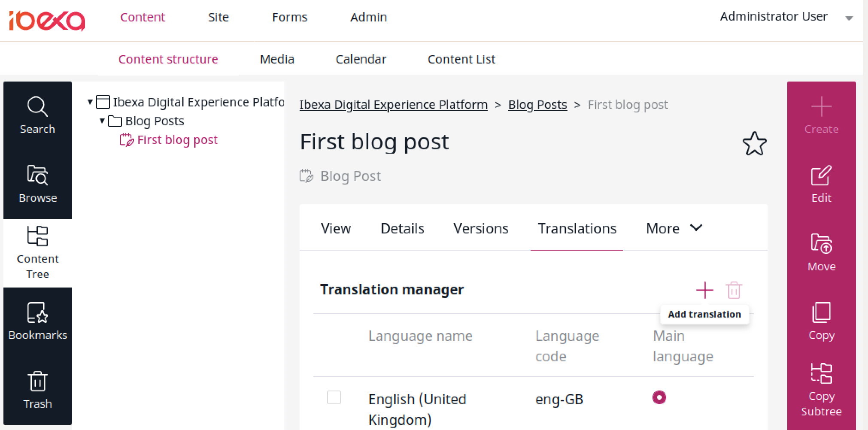
Task: Click the Blog Post type icon beside the title
Action: pyautogui.click(x=306, y=176)
